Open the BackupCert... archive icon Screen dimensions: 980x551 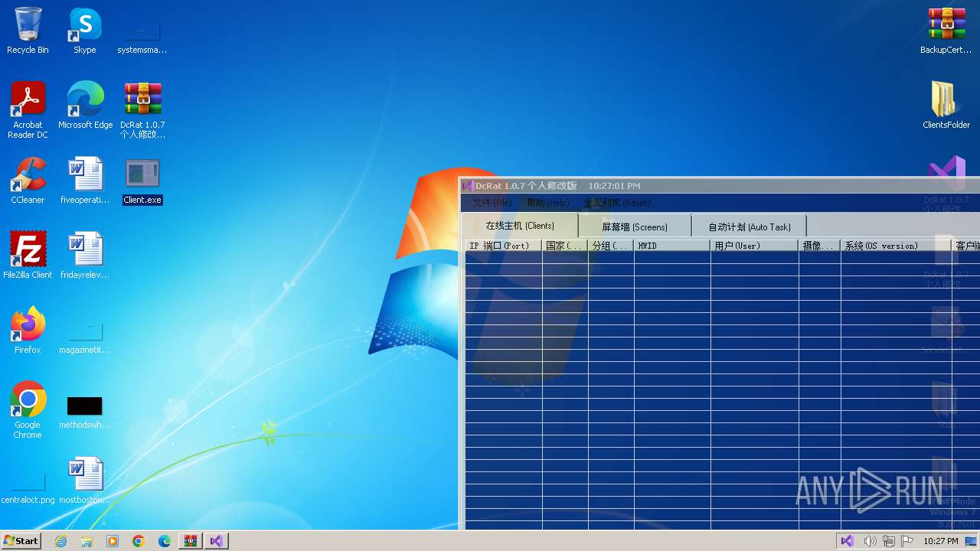946,31
